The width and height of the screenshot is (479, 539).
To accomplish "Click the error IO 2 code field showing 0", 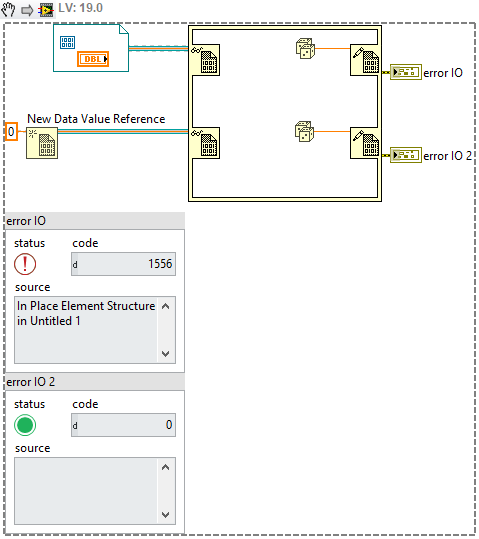I will click(123, 425).
